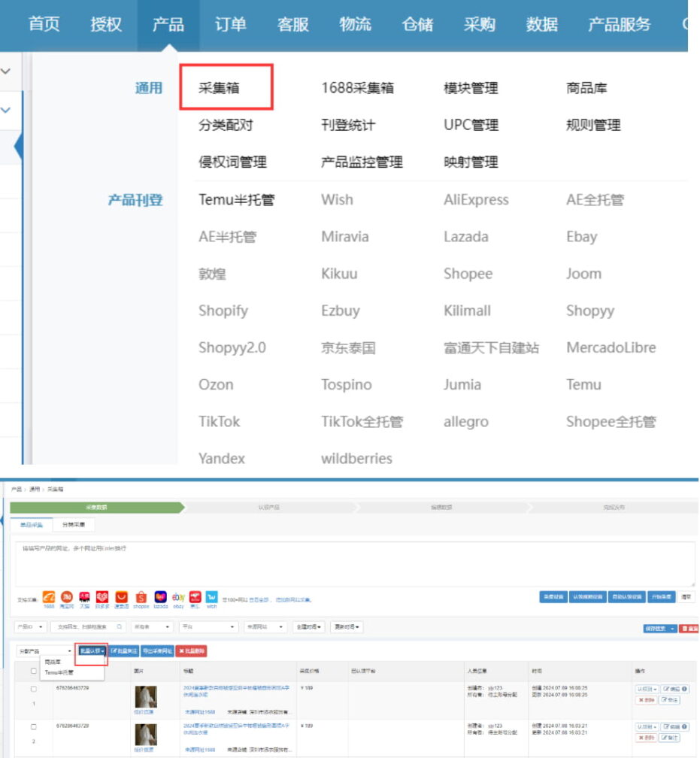Click the eBay platform icon
The image size is (700, 770).
[179, 596]
